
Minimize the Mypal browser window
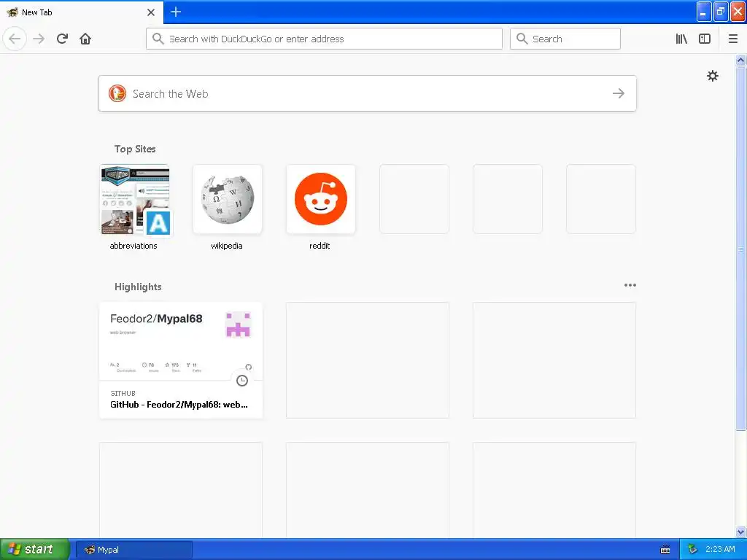point(704,12)
